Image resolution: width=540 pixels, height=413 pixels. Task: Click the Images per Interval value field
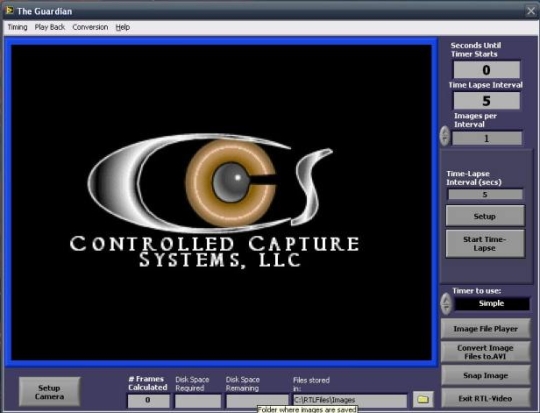(x=487, y=138)
